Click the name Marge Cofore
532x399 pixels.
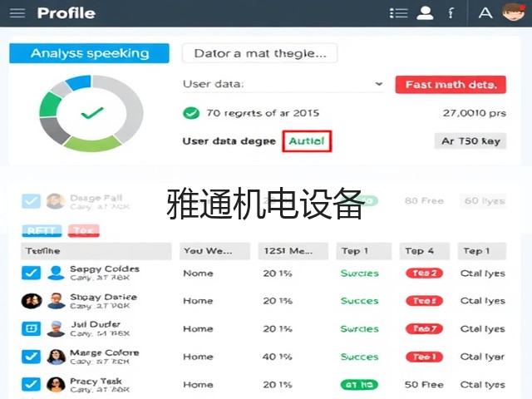coord(105,352)
